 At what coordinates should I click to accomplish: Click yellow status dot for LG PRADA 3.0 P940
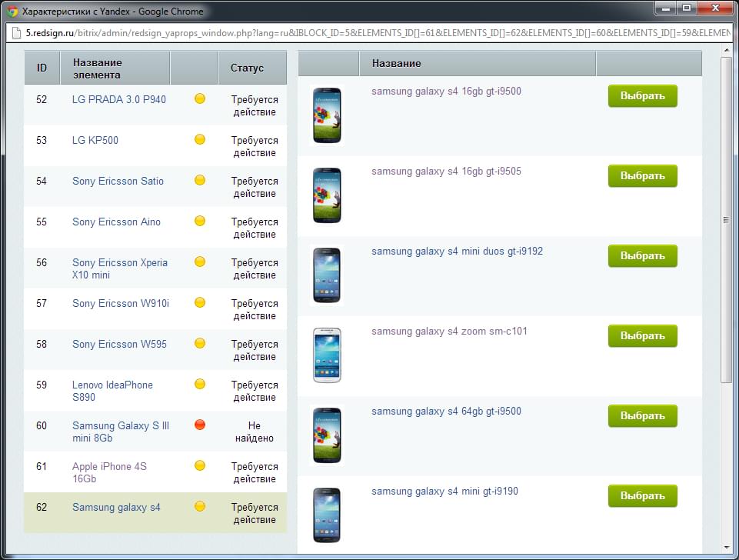[200, 98]
